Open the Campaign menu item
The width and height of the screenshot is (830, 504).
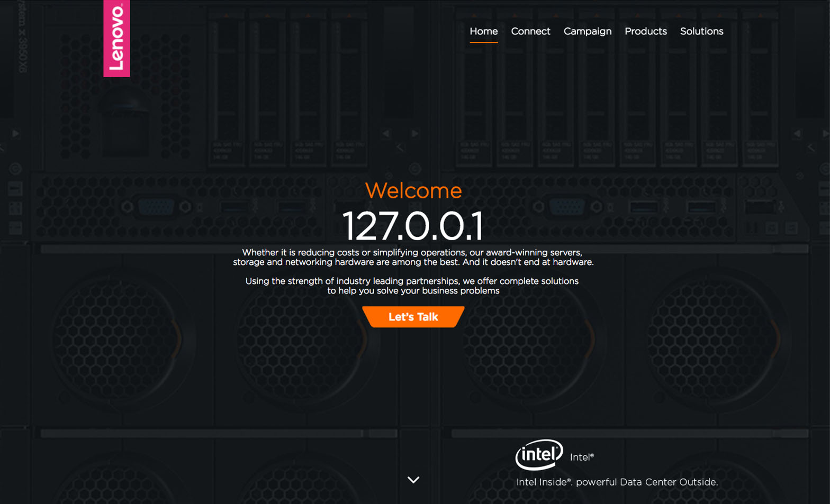click(x=587, y=31)
